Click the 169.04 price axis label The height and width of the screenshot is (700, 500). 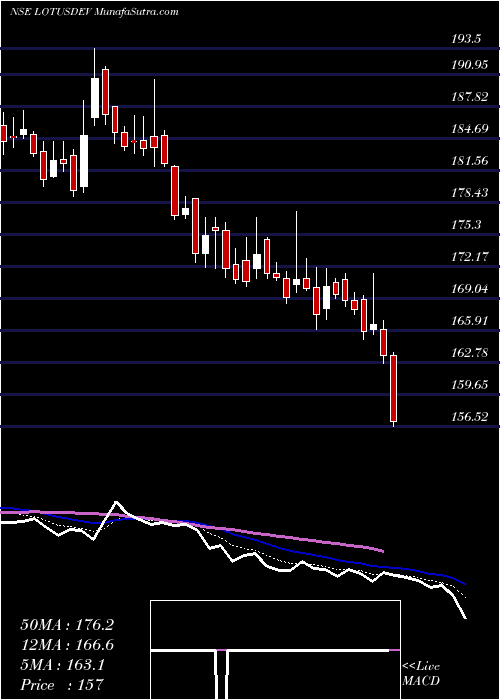pyautogui.click(x=471, y=289)
